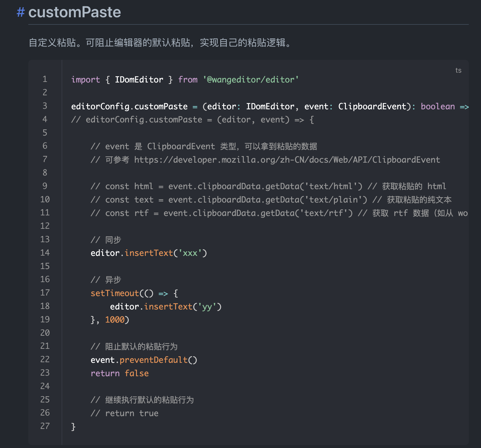Click line number 27

(45, 426)
